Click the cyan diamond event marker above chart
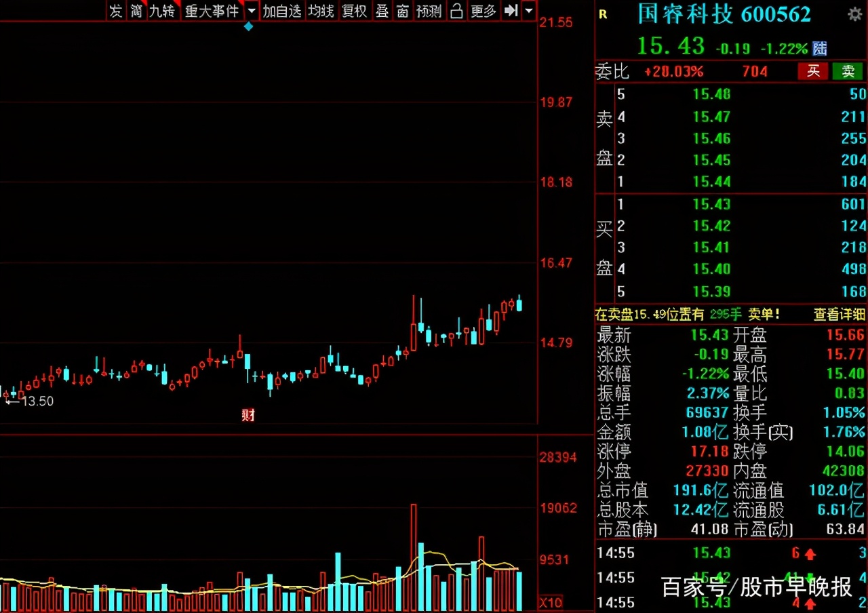The width and height of the screenshot is (868, 613). tap(248, 26)
